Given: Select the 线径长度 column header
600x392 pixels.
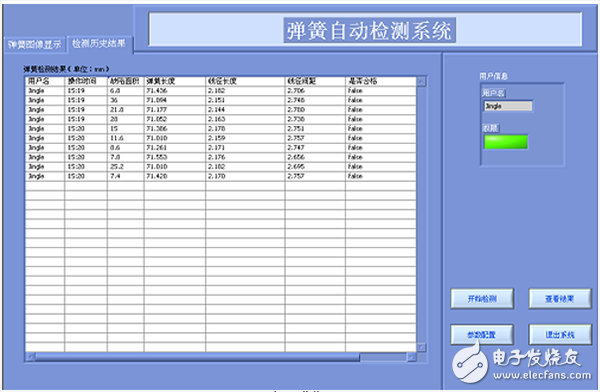Looking at the screenshot, I should pos(245,81).
